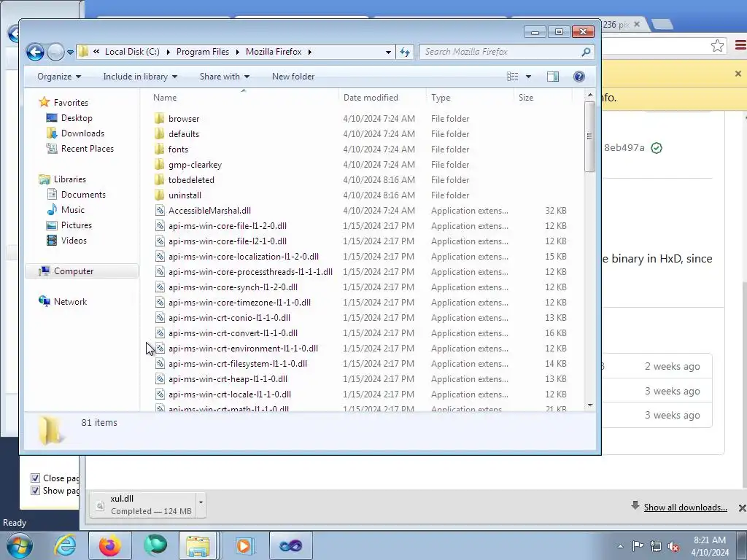The image size is (747, 560).
Task: Show hidden tray icons arrow
Action: click(620, 546)
